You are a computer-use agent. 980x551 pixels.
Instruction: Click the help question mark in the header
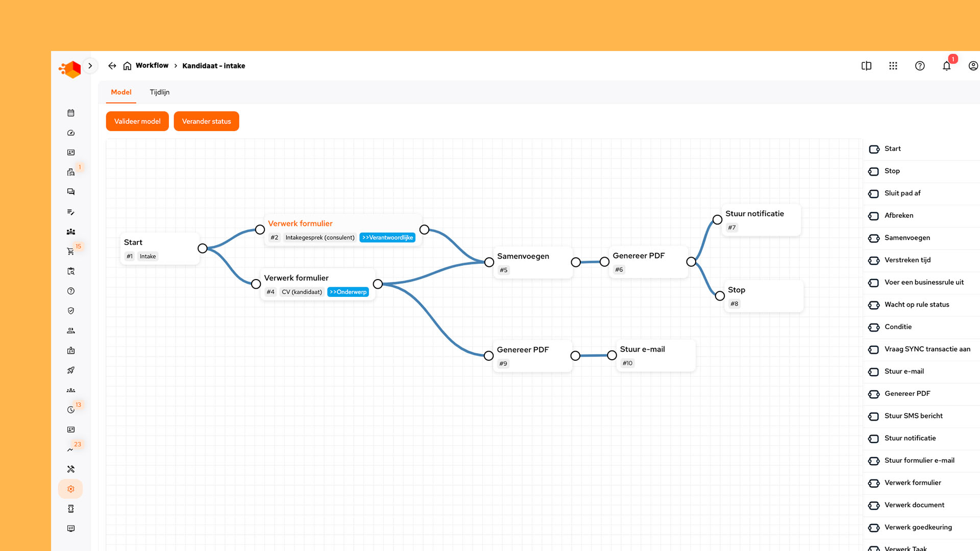920,66
